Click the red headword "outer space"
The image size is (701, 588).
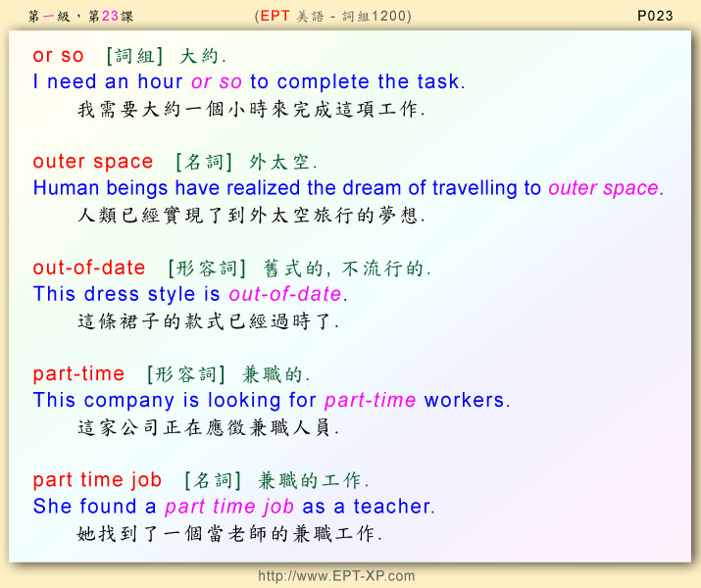pyautogui.click(x=93, y=162)
